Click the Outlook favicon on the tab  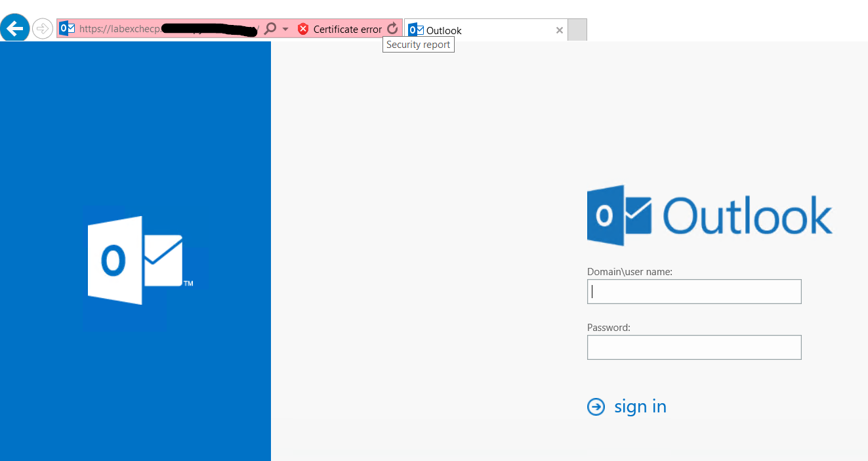pos(416,30)
